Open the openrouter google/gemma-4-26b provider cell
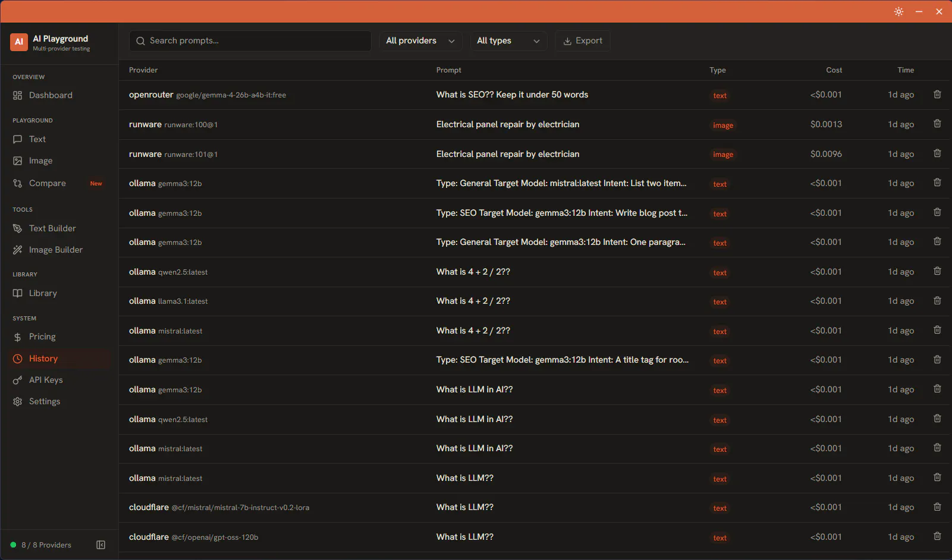 pos(208,95)
